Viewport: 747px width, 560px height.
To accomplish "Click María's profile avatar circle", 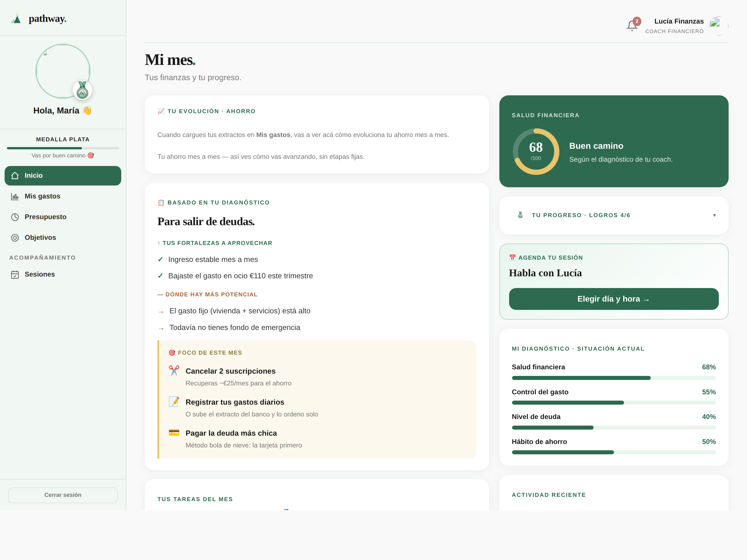I will (63, 71).
